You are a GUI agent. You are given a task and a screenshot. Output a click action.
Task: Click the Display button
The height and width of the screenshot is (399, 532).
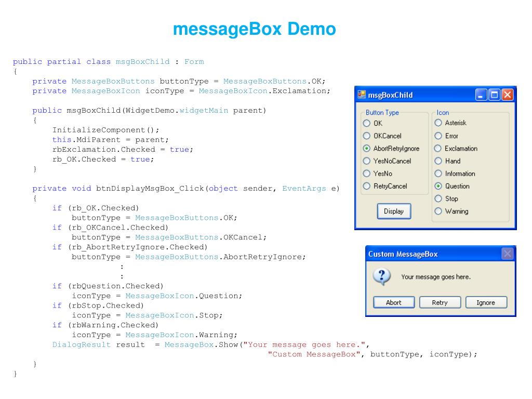[x=394, y=211]
